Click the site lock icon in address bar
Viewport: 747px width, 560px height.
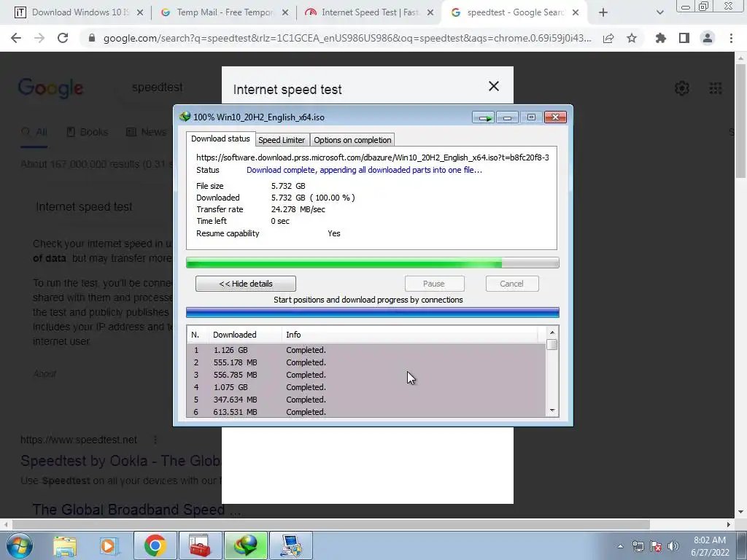coord(92,38)
